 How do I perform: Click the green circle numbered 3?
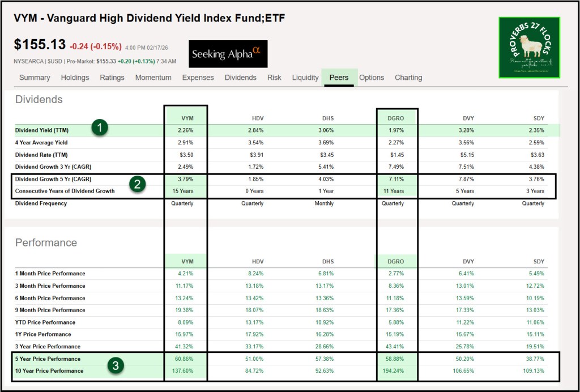(x=116, y=365)
